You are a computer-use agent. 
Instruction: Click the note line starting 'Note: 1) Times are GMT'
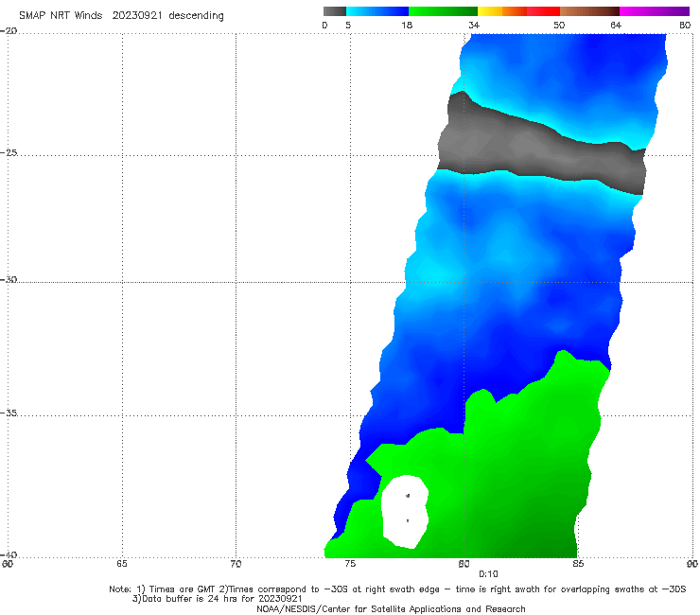[397, 589]
